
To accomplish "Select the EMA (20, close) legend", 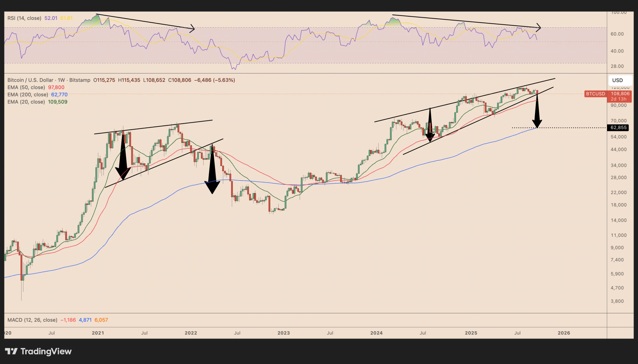I will [26, 102].
